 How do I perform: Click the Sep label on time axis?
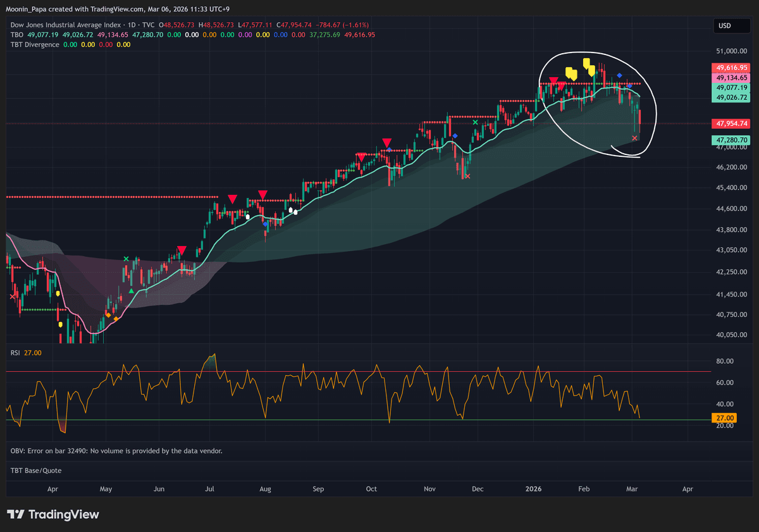coord(318,489)
